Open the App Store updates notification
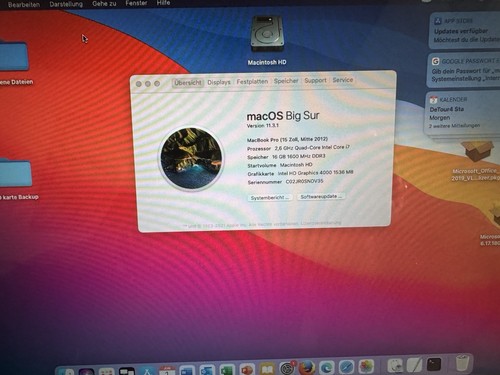500x375 pixels. (465, 31)
